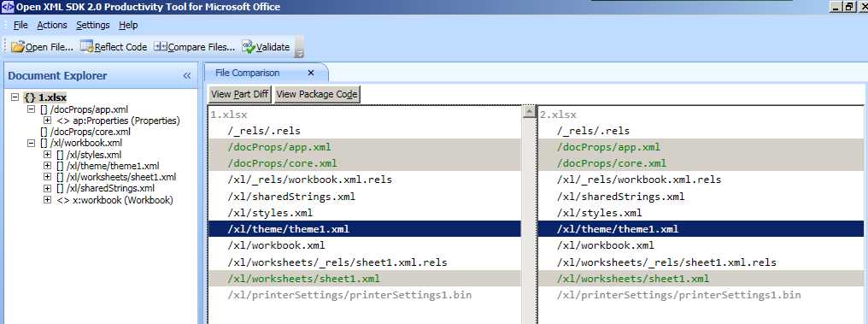Expand x:workbook (Workbook) tree node
Image resolution: width=868 pixels, height=324 pixels.
pyautogui.click(x=47, y=200)
